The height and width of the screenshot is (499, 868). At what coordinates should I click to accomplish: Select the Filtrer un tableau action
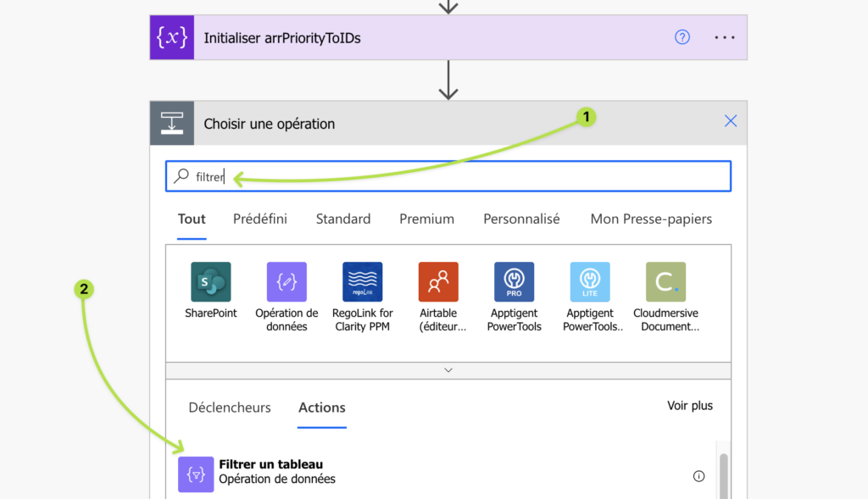coord(271,472)
